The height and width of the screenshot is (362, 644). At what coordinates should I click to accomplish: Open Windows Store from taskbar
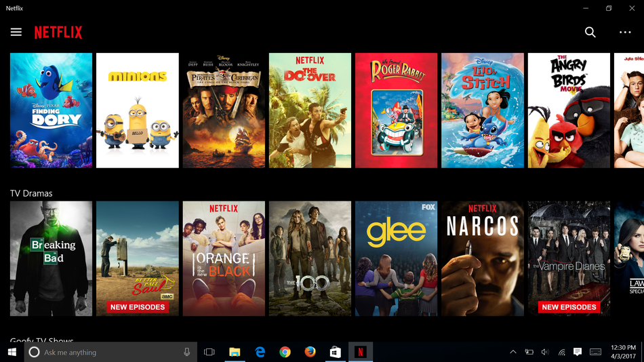[x=335, y=352]
